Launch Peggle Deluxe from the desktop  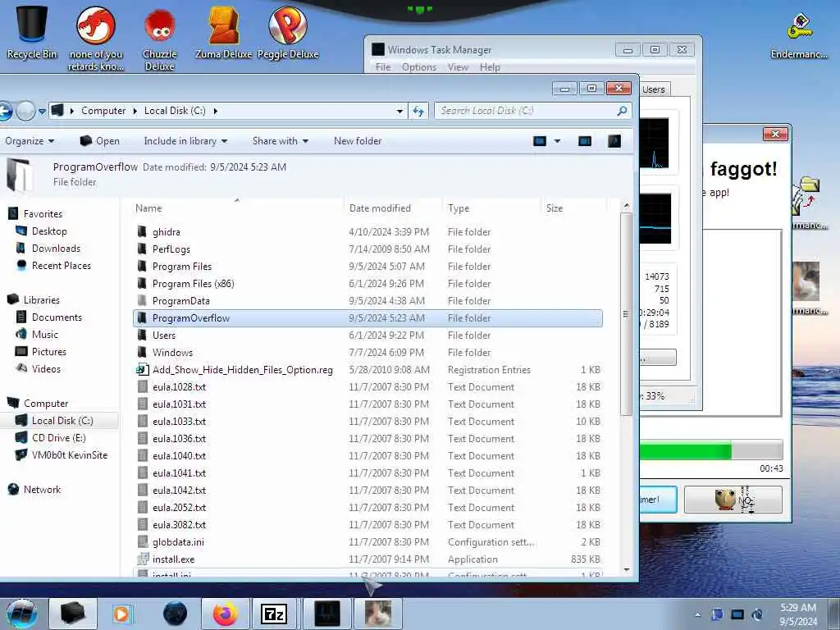[x=288, y=32]
